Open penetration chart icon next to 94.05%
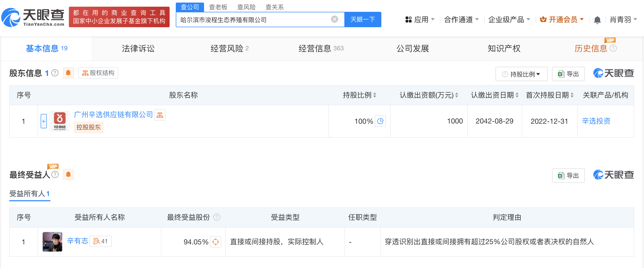This screenshot has width=644, height=268. coord(216,242)
